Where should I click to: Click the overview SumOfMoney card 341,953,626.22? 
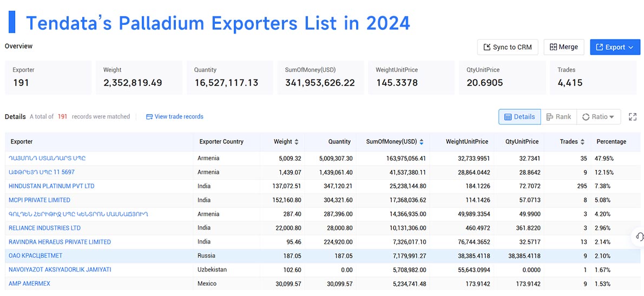tap(320, 77)
